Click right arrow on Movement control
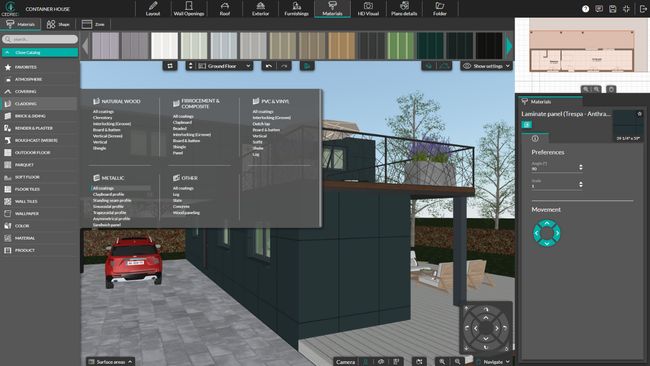Image resolution: width=650 pixels, height=366 pixels. click(557, 233)
